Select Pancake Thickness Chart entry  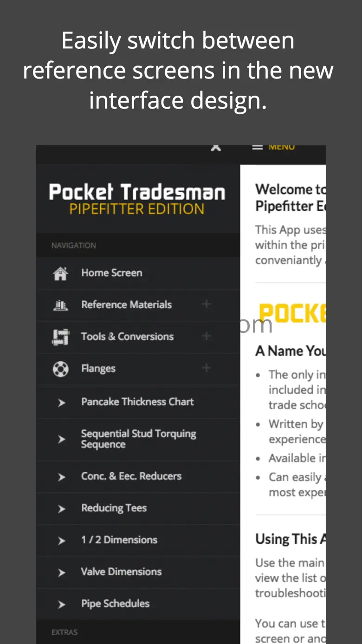point(138,402)
